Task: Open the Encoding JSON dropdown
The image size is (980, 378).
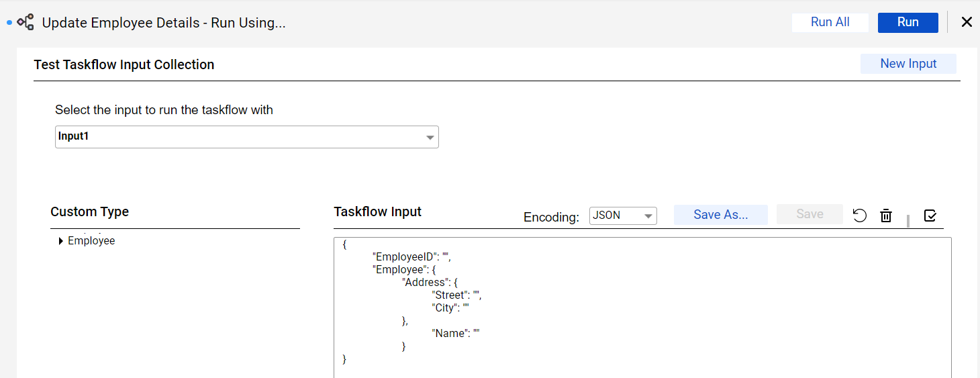Action: [623, 216]
